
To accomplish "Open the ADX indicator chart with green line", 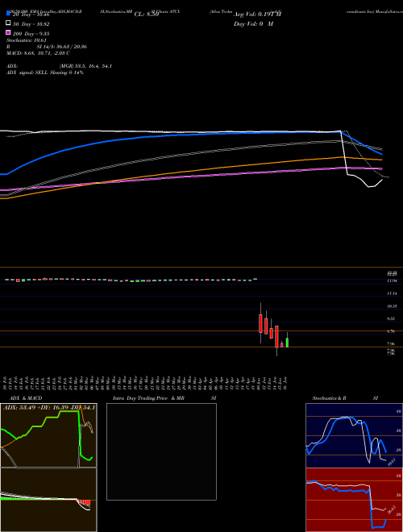I will pyautogui.click(x=48, y=435).
